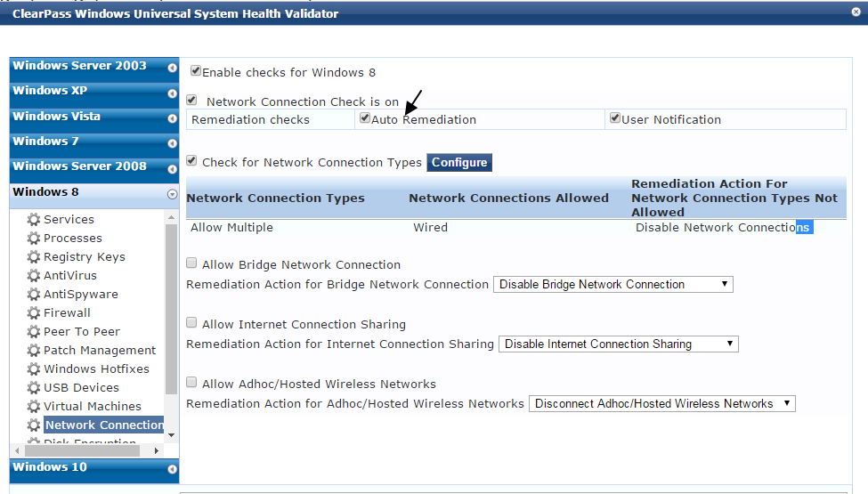868x494 pixels.
Task: Toggle Enable checks for Windows 8
Action: point(195,71)
